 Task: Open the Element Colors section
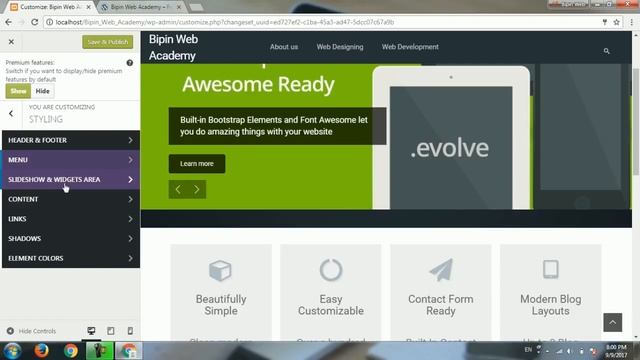click(71, 258)
